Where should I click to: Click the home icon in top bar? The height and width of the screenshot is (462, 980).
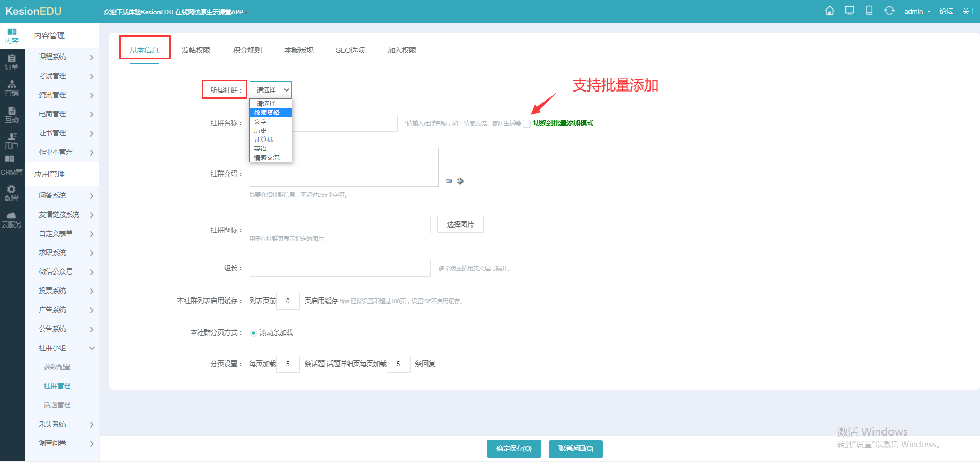[x=830, y=11]
